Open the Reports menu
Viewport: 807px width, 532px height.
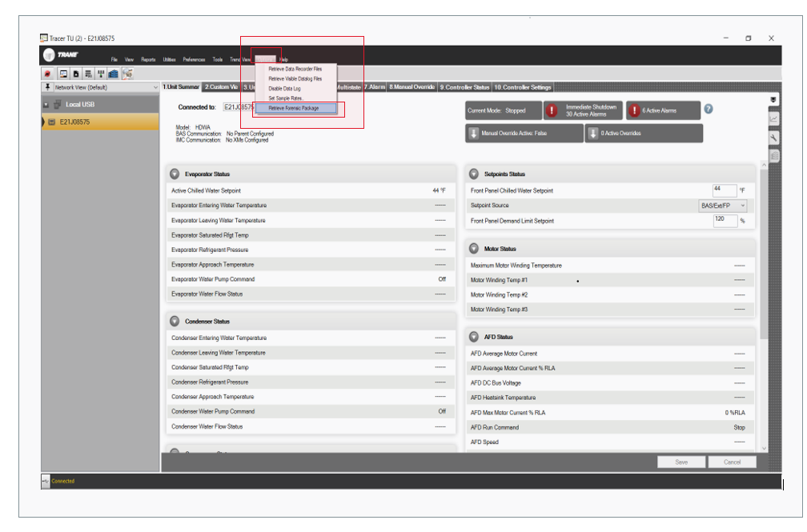click(x=148, y=59)
